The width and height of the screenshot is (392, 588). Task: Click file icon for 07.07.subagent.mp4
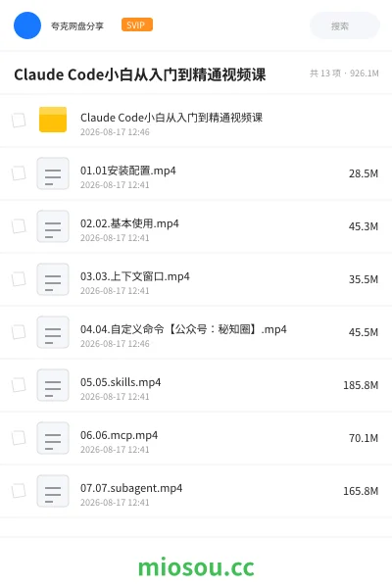pos(53,491)
